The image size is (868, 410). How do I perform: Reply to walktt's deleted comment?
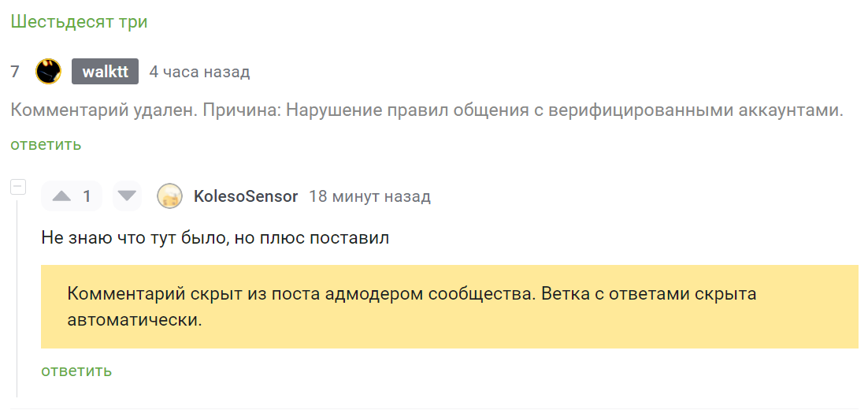click(46, 144)
